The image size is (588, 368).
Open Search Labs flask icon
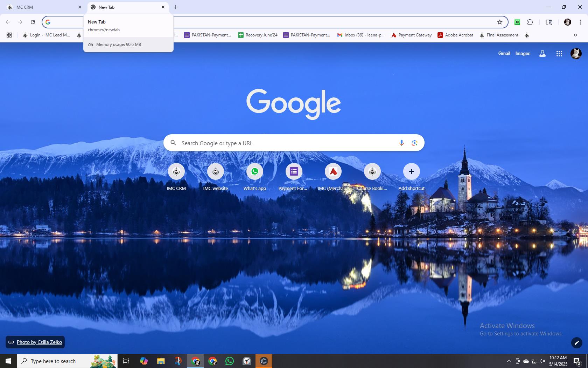pyautogui.click(x=542, y=54)
